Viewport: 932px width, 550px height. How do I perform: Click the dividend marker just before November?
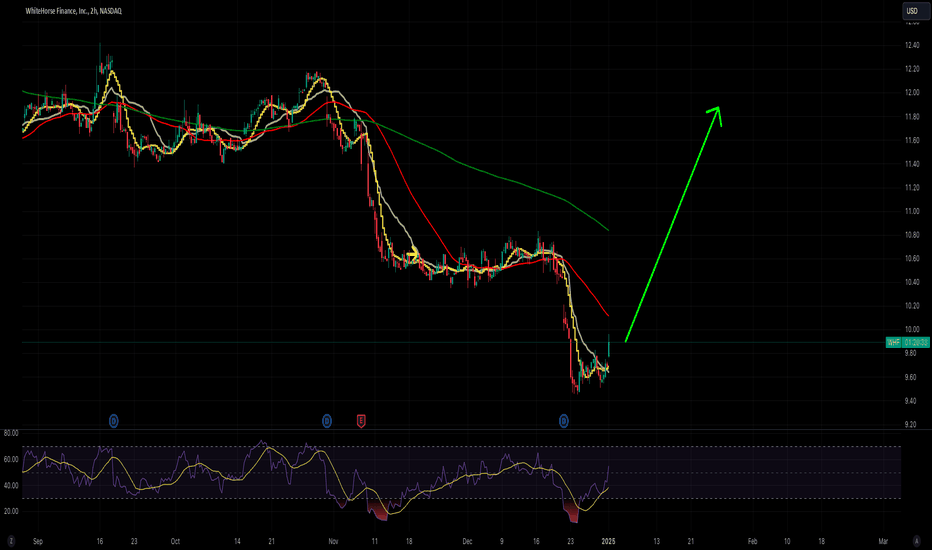coord(326,421)
